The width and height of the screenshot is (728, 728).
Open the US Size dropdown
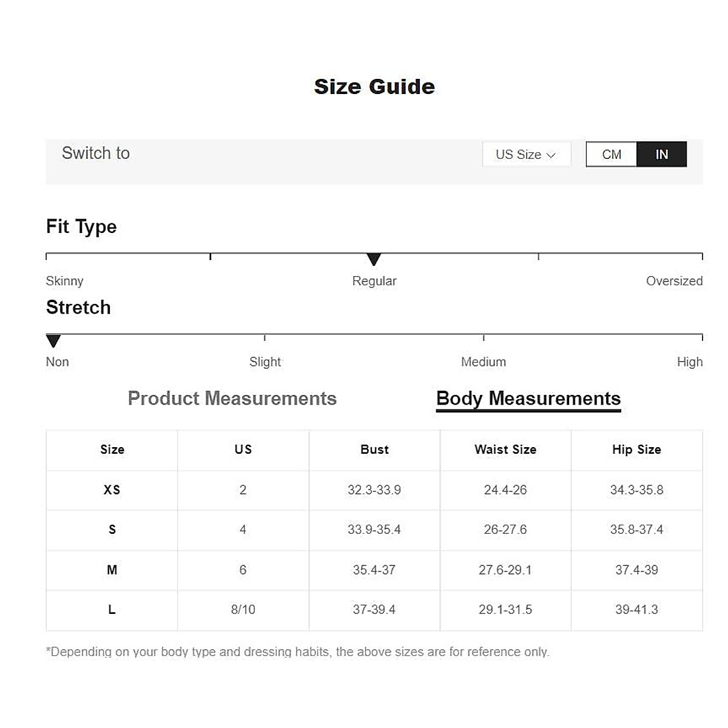pos(526,155)
